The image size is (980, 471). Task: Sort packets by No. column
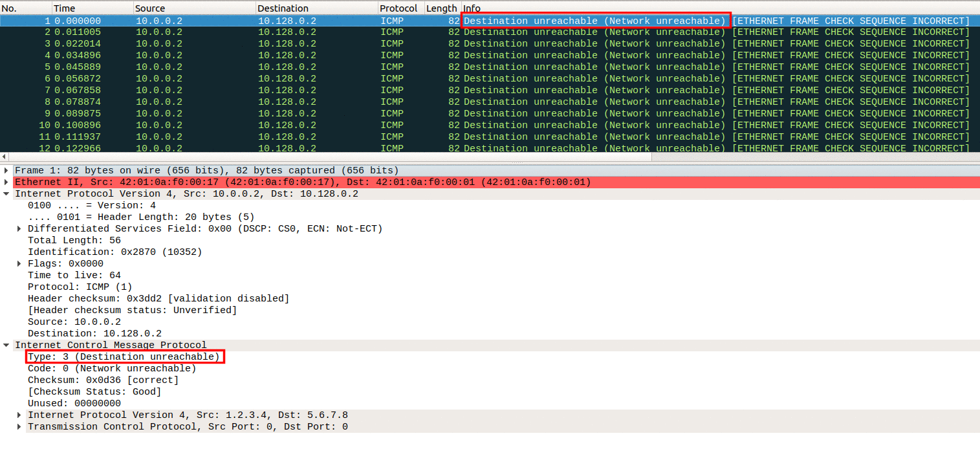coord(26,8)
